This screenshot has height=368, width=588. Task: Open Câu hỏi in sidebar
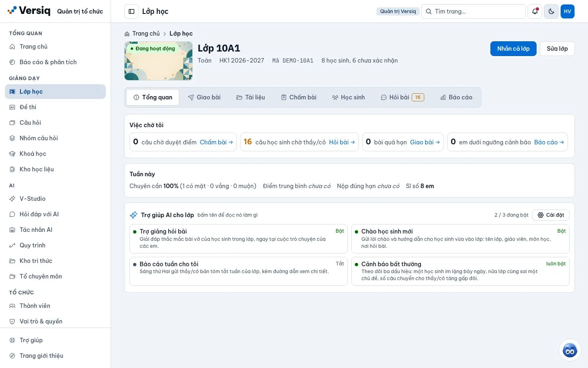(55, 123)
